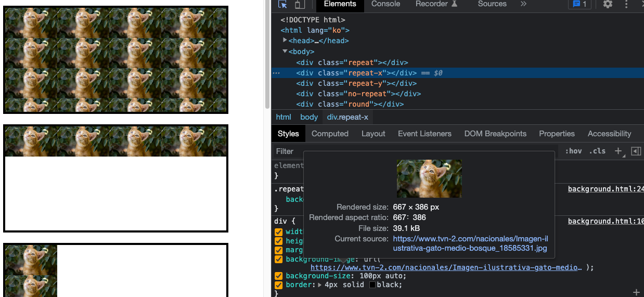The width and height of the screenshot is (644, 297).
Task: Open DevTools settings gear
Action: coord(608,4)
